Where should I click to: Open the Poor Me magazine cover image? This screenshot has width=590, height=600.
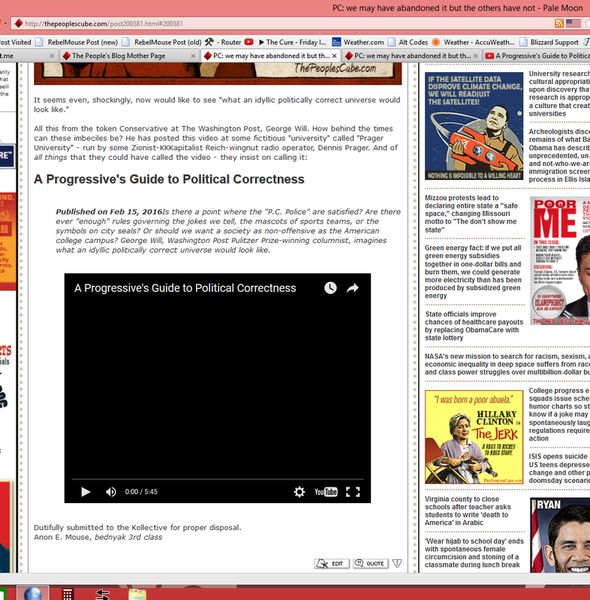tap(560, 261)
